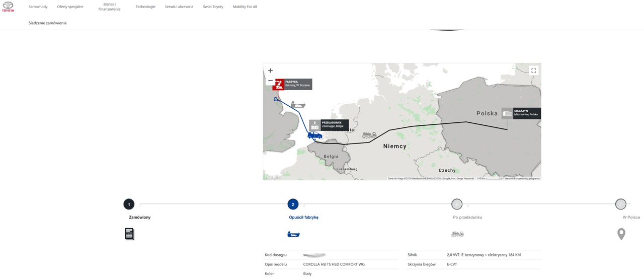Click the Google logo on map

tap(272, 177)
